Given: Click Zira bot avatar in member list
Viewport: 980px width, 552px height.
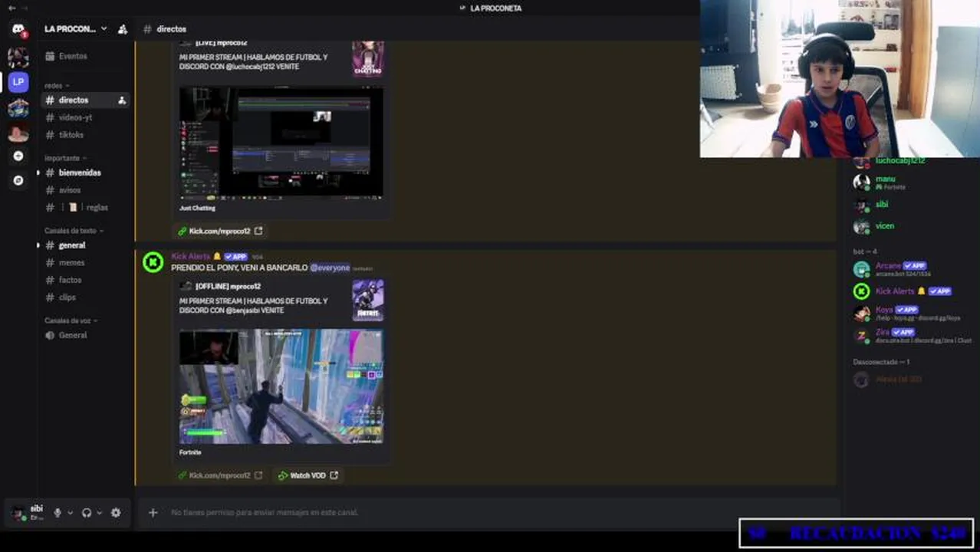Looking at the screenshot, I should 861,336.
